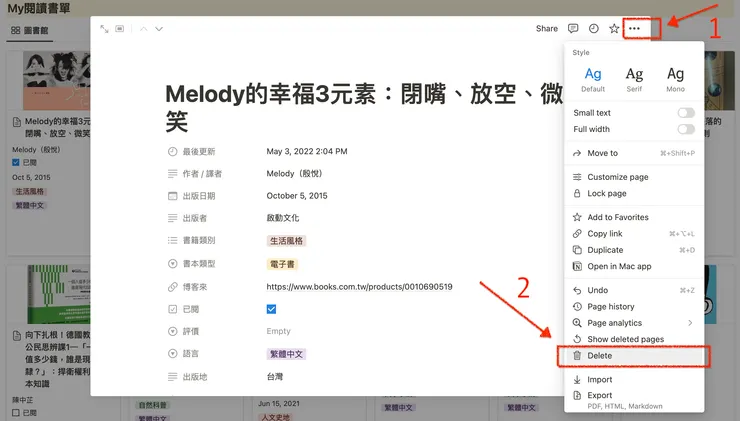Open page as full page icon
740x421 pixels.
[104, 29]
